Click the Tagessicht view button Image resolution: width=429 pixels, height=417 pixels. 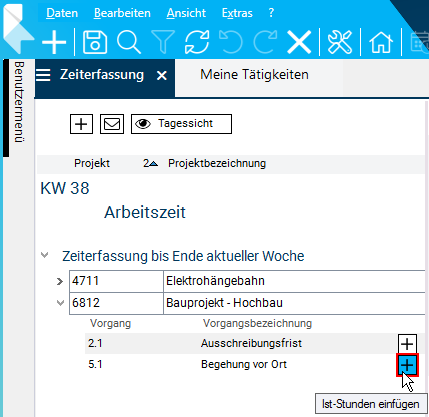pyautogui.click(x=181, y=124)
